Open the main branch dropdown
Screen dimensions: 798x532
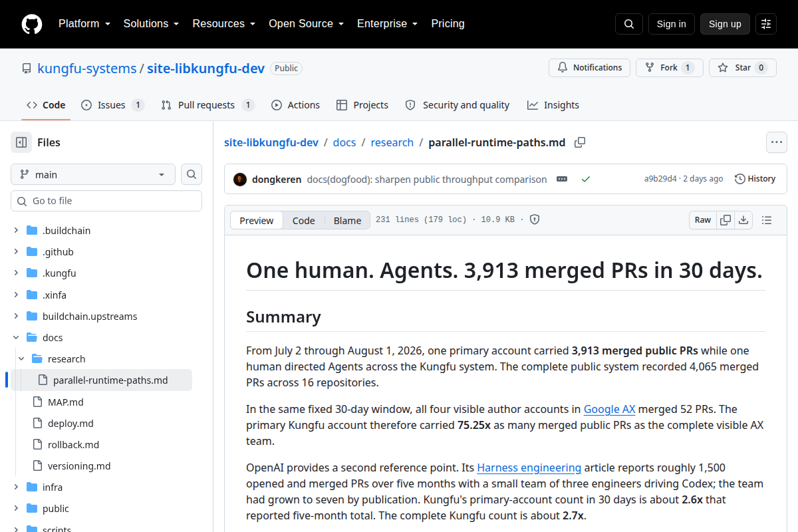pos(93,174)
